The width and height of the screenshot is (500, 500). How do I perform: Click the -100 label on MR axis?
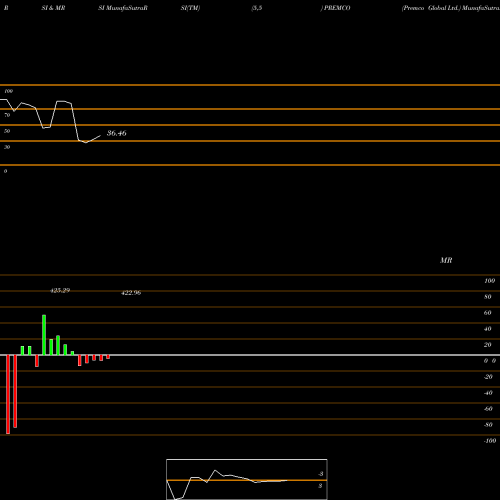tap(490, 441)
